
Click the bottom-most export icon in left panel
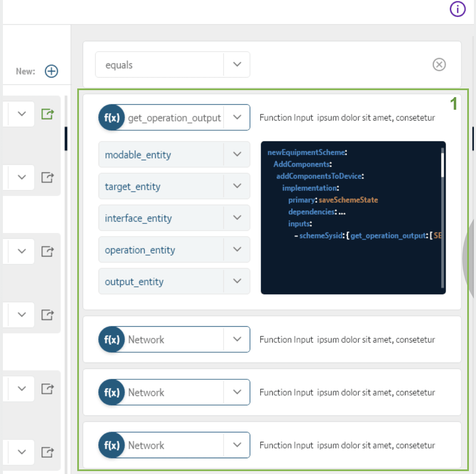[48, 452]
